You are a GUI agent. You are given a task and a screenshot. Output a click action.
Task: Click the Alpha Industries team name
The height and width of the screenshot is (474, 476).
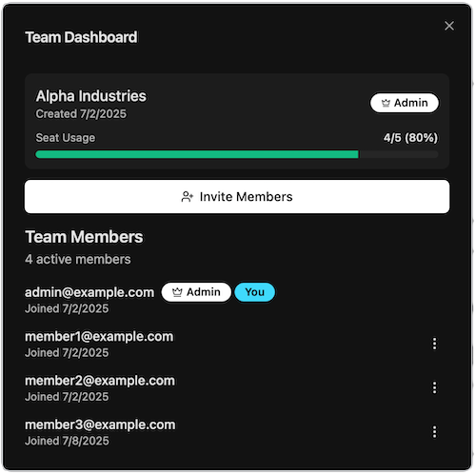pyautogui.click(x=91, y=96)
